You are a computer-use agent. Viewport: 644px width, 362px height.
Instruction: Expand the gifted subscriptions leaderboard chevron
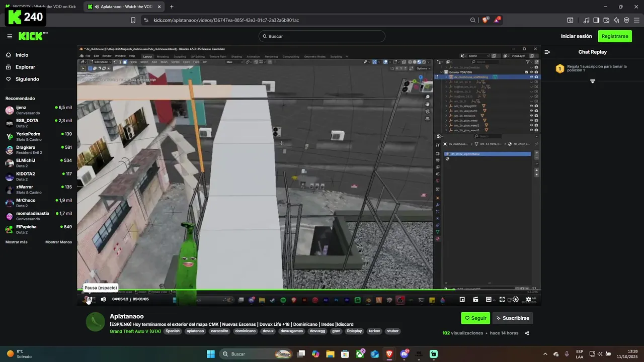(x=592, y=81)
